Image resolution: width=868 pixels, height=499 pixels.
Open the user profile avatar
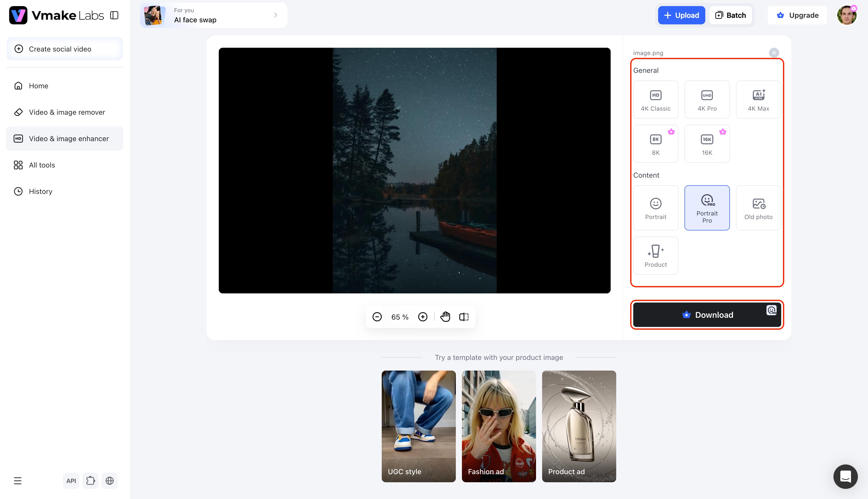click(x=847, y=15)
